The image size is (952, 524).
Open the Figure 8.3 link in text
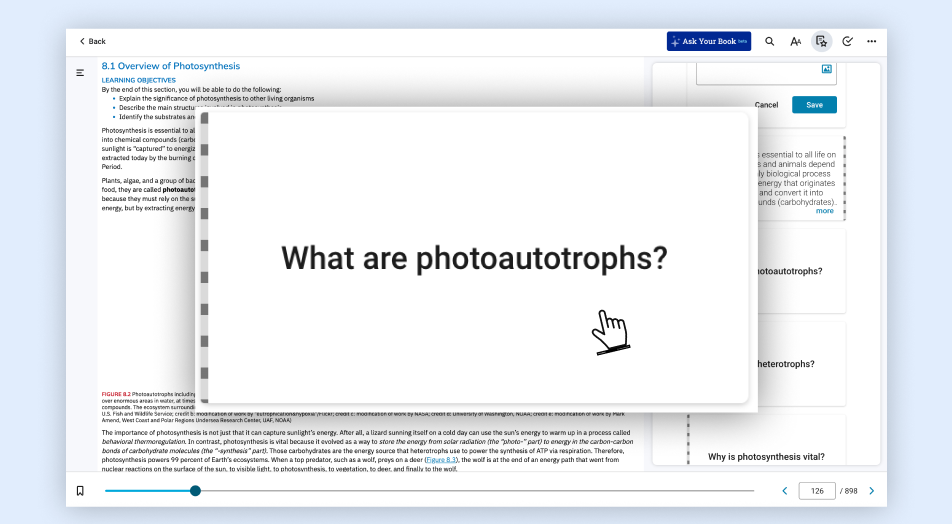click(441, 460)
